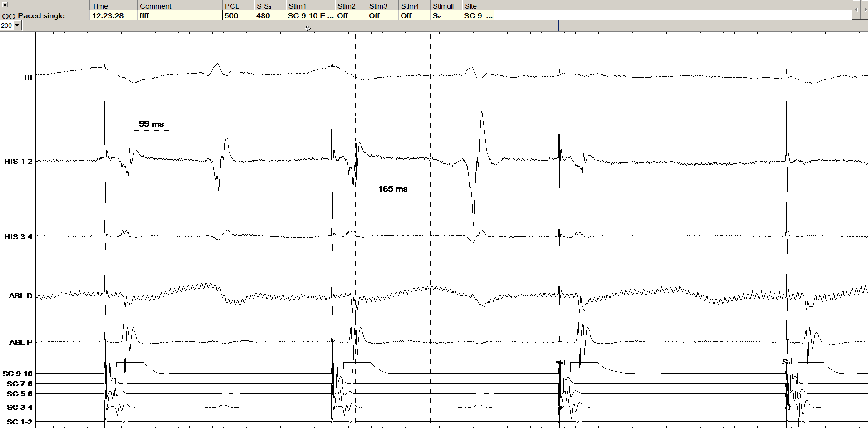Screen dimensions: 868x428
Task: Click the PCL value 500
Action: click(238, 15)
